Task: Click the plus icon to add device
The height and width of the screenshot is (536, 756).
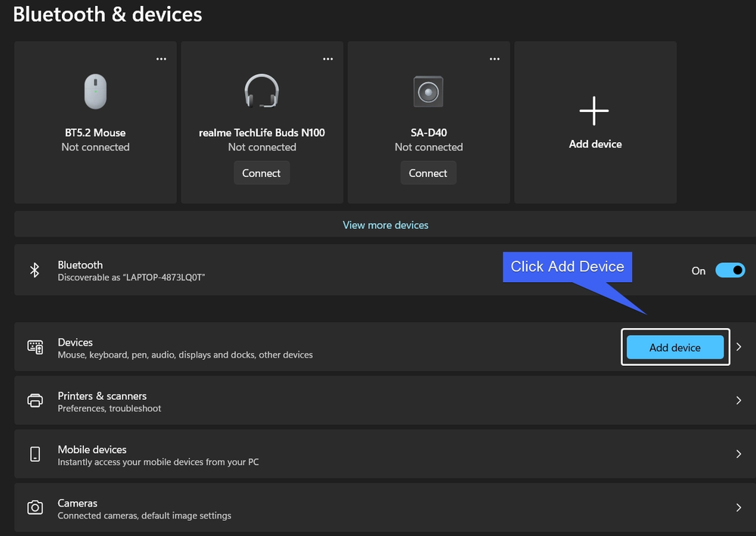Action: tap(594, 111)
